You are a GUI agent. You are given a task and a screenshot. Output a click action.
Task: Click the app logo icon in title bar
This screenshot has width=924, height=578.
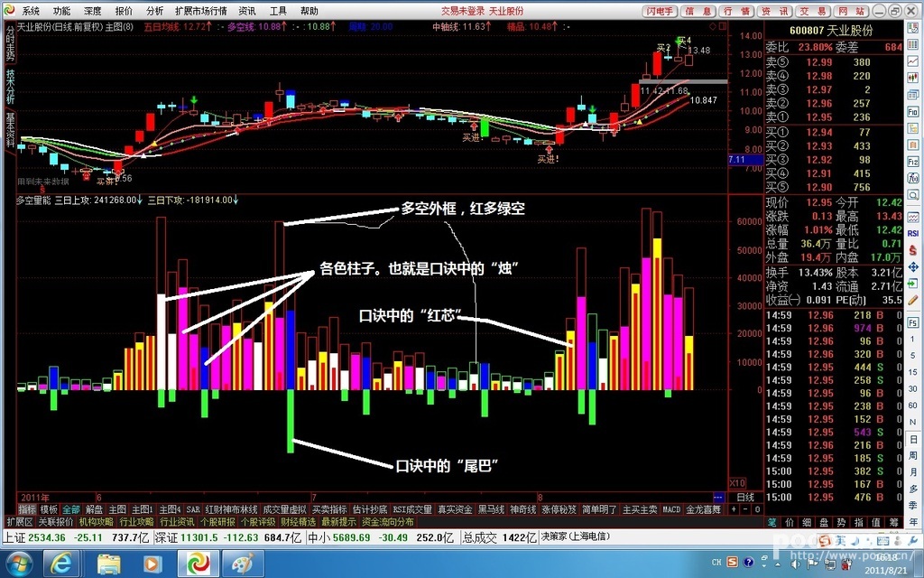coord(8,11)
